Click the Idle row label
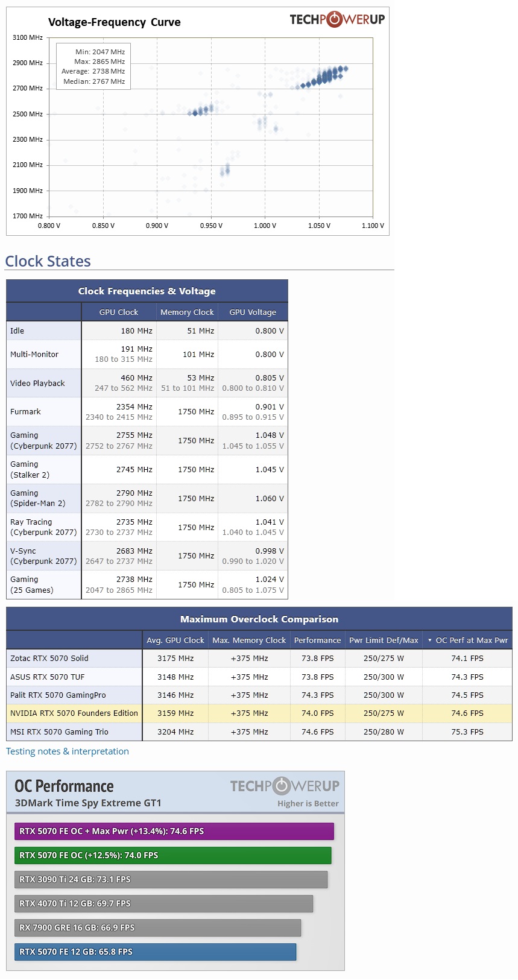 point(17,330)
